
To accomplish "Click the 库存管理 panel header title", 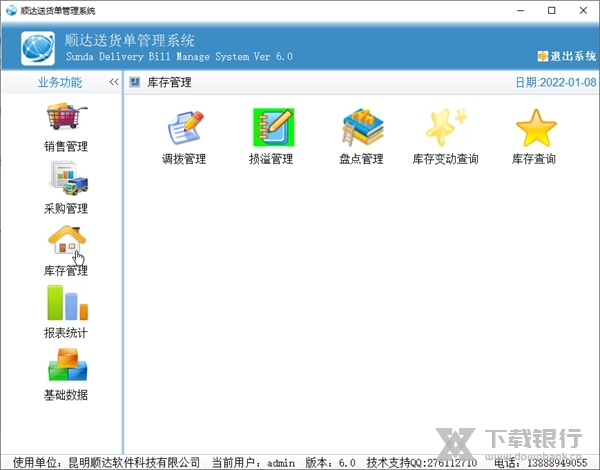I will (170, 82).
